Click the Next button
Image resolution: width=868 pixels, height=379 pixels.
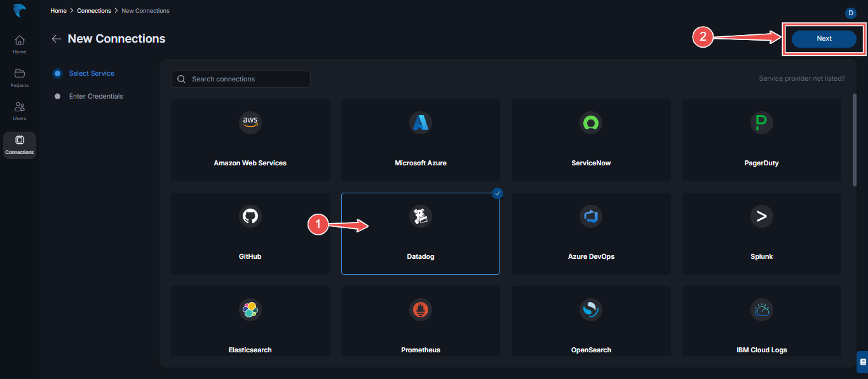824,38
